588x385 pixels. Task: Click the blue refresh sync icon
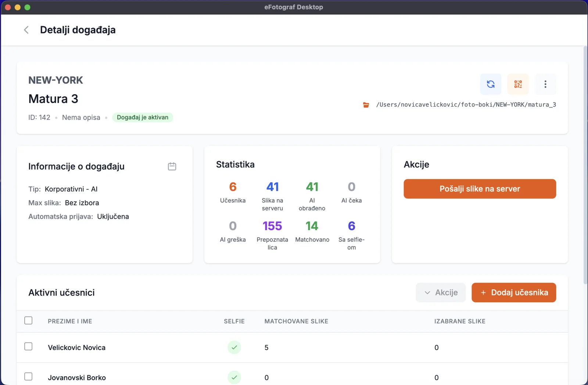491,84
